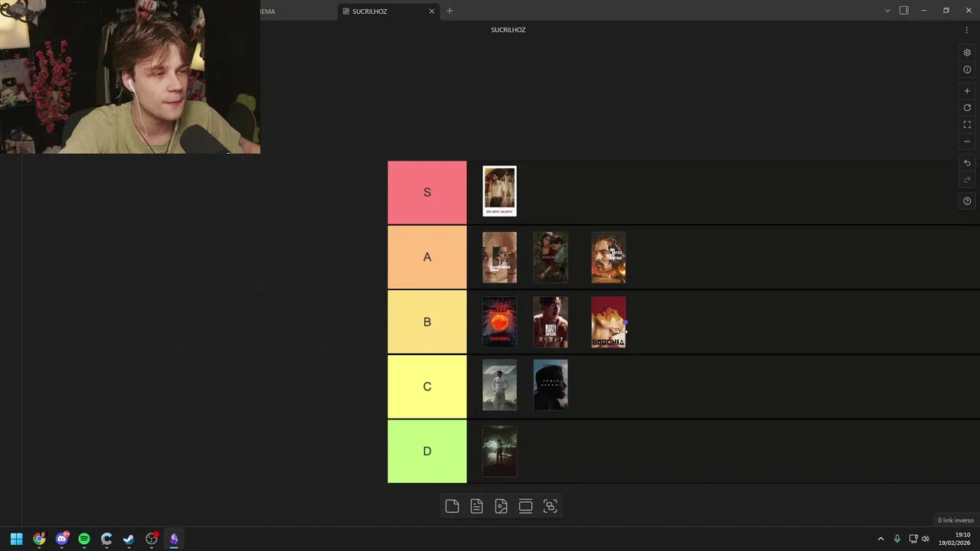Toggle the right sidebar panel icon
This screenshot has height=551, width=980.
[x=903, y=11]
